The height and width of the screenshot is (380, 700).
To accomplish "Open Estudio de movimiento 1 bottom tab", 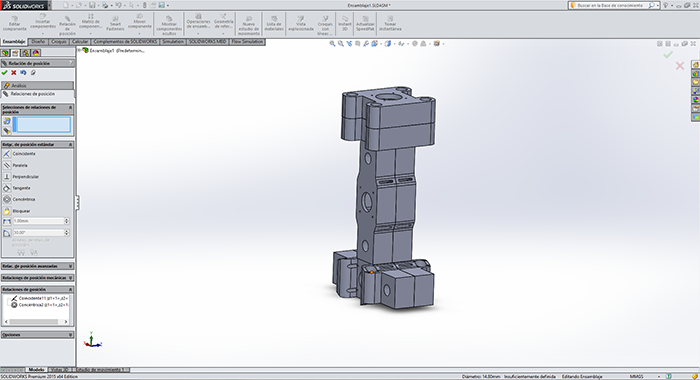I will (102, 370).
